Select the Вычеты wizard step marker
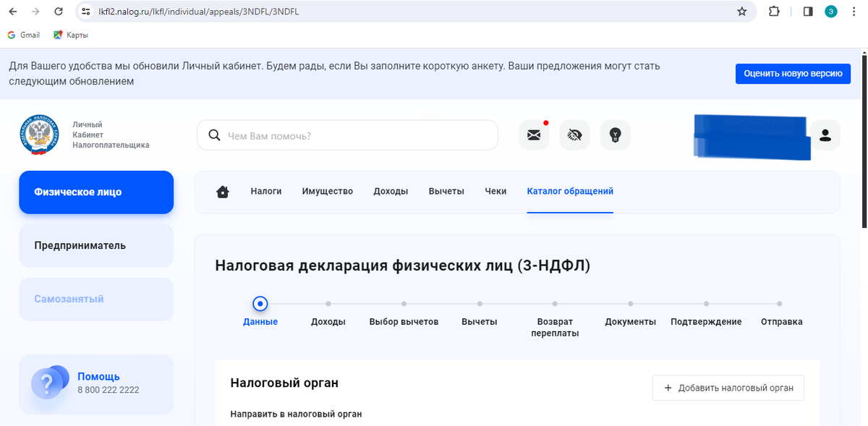Screen dimensions: 868x426 click(480, 304)
